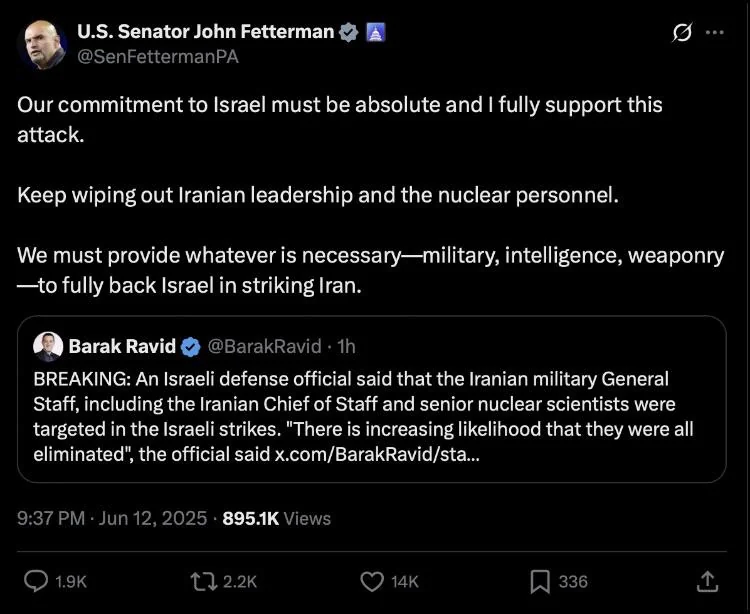Open Barak Ravid's avatar thumbnail
750x614 pixels.
coord(48,347)
